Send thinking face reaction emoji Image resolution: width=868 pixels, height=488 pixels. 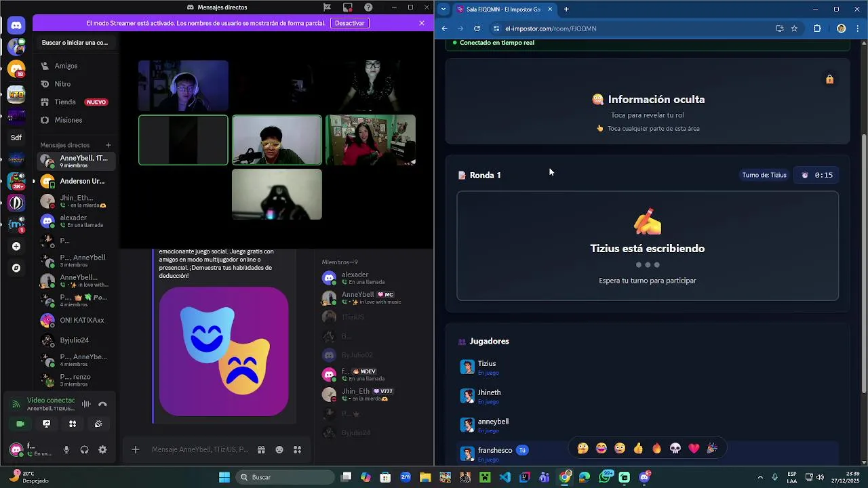coord(583,448)
